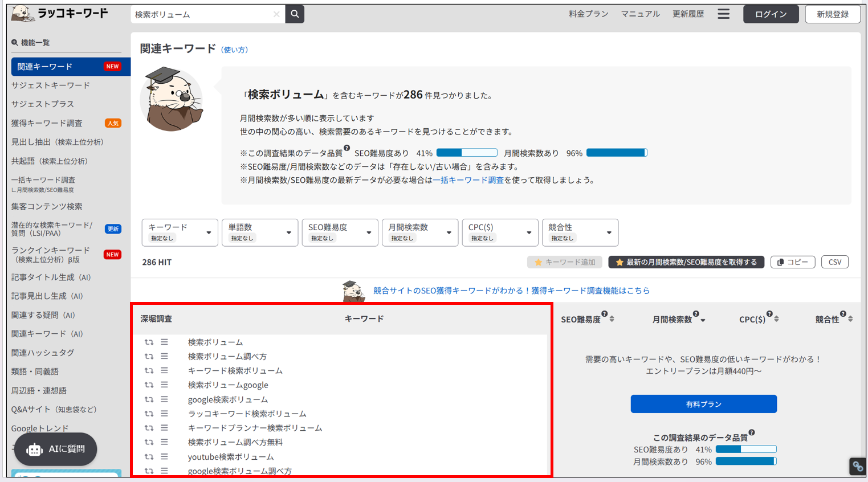Image resolution: width=868 pixels, height=482 pixels.
Task: Open サジェストプラス from sidebar
Action: click(43, 104)
